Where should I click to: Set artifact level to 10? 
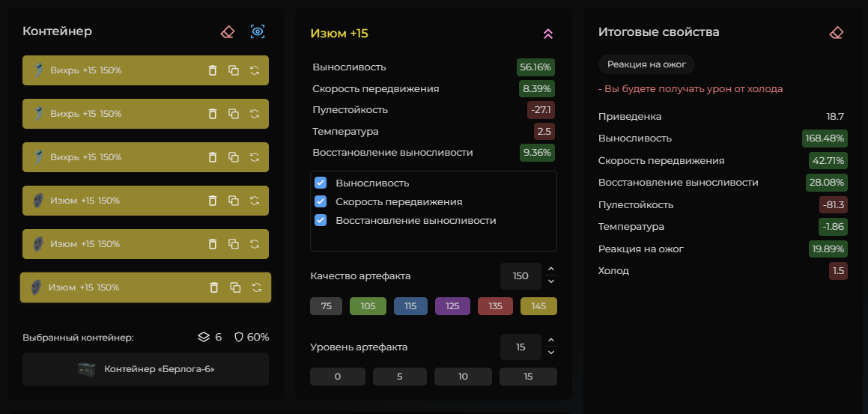463,377
